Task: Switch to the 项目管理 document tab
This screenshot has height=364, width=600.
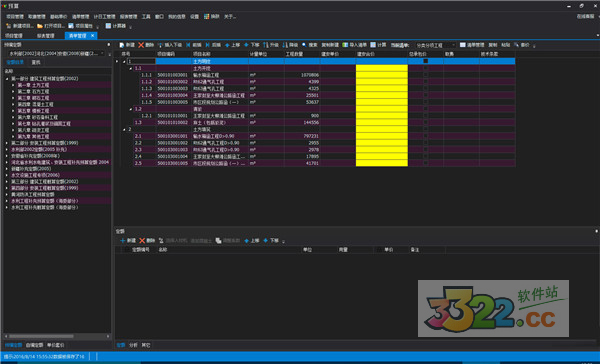Action: pyautogui.click(x=14, y=36)
